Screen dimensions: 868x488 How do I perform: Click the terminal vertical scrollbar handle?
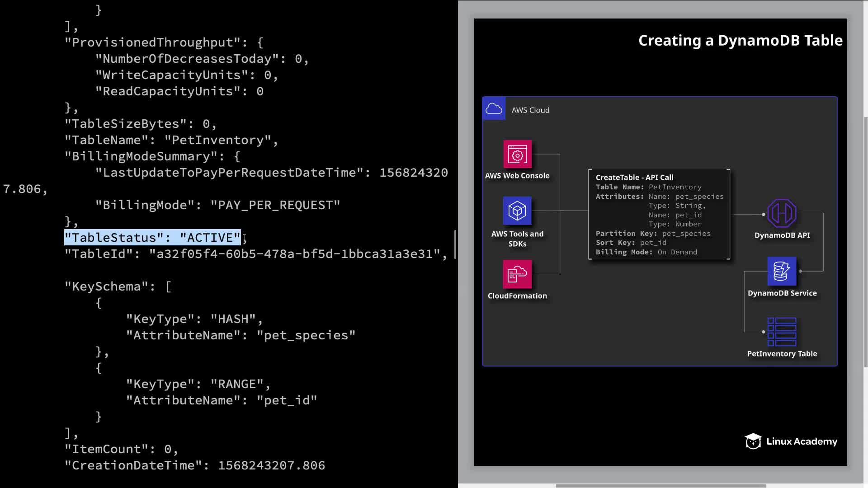tap(455, 244)
